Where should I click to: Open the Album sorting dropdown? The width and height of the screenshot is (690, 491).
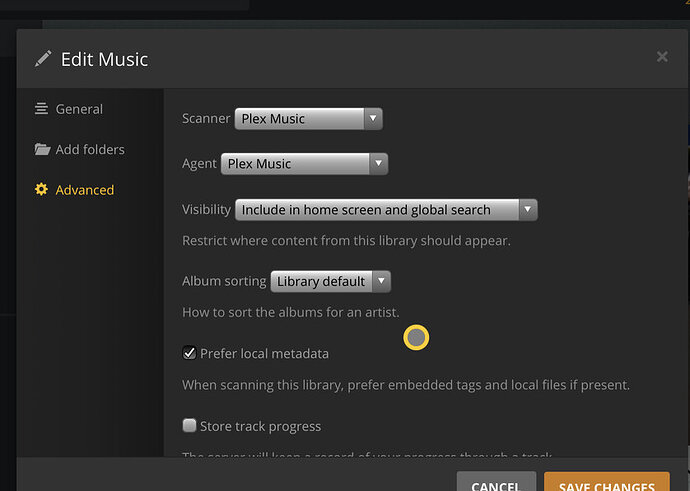pyautogui.click(x=330, y=282)
